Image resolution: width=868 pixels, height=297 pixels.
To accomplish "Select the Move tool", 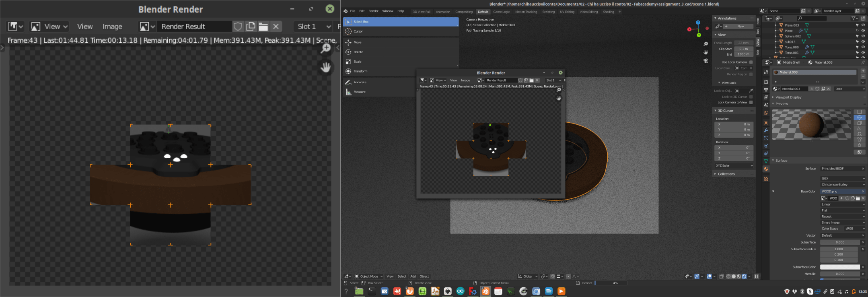I will 401,42.
